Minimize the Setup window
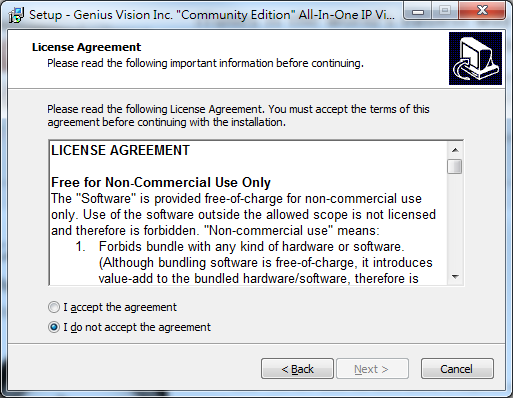513x398 pixels. coord(418,11)
